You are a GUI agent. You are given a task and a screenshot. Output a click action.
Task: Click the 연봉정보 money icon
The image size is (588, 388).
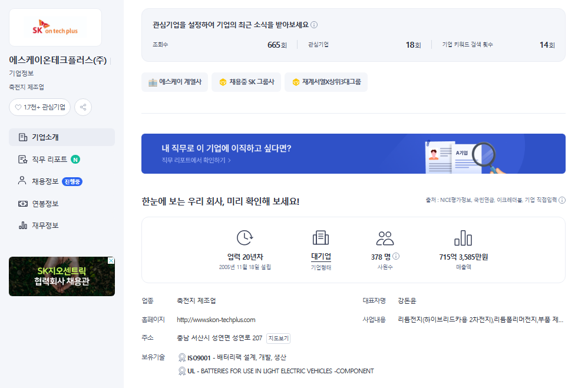[x=23, y=204]
